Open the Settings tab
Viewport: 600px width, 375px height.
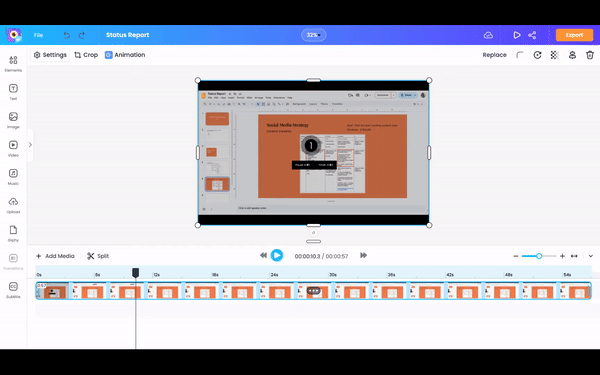click(x=50, y=55)
